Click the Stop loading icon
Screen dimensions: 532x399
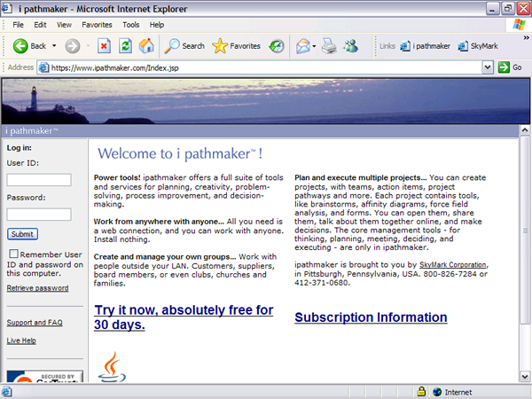(104, 46)
